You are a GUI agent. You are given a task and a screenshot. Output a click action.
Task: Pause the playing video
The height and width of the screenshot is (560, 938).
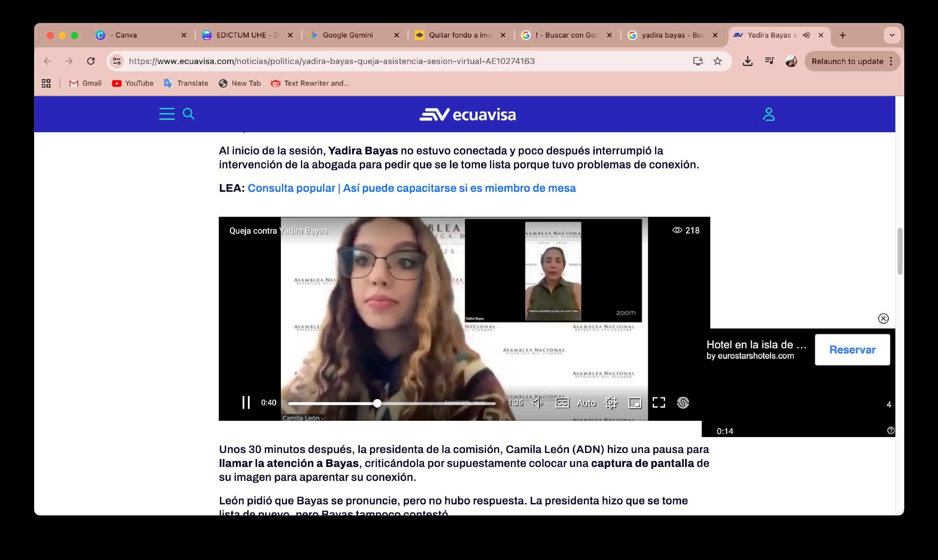click(246, 403)
